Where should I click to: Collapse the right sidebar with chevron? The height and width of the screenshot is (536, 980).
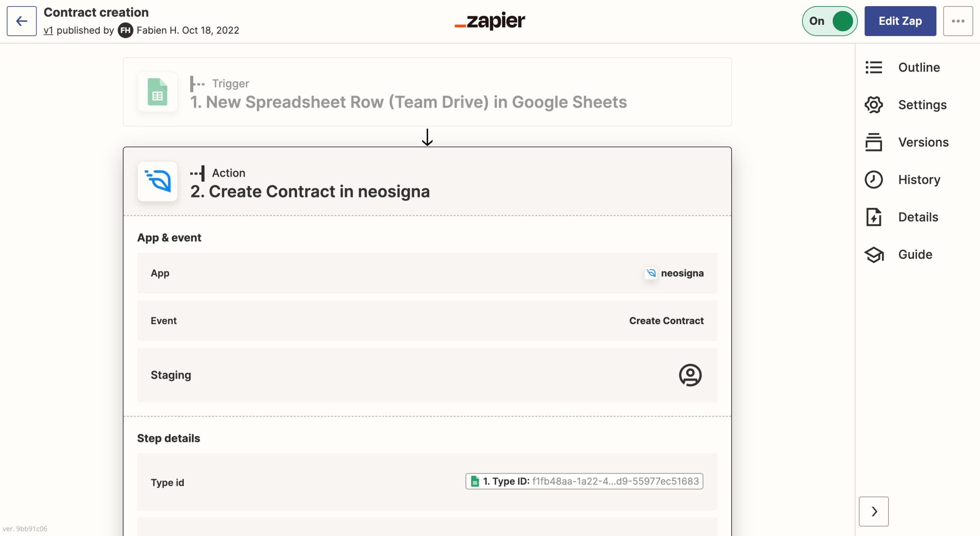point(874,512)
